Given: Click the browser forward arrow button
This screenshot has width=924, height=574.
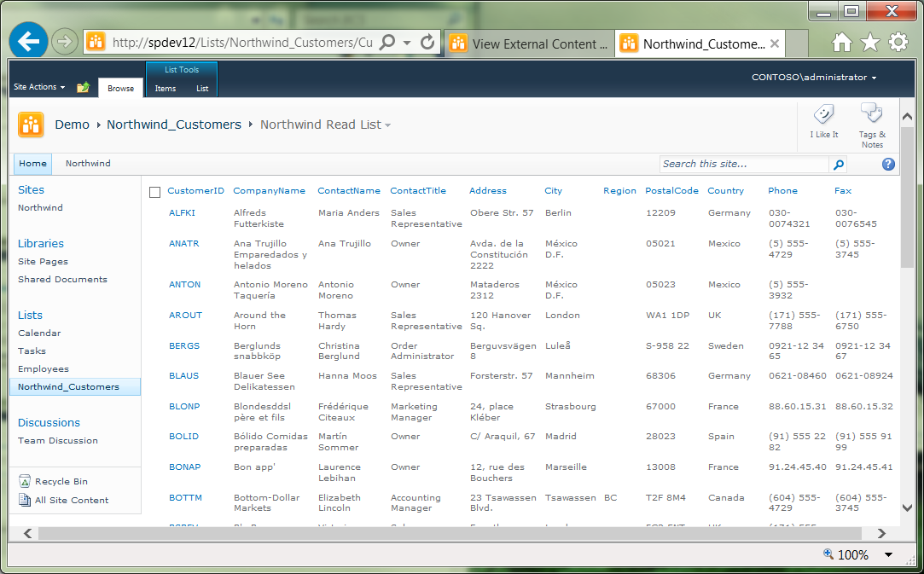Looking at the screenshot, I should pos(64,42).
